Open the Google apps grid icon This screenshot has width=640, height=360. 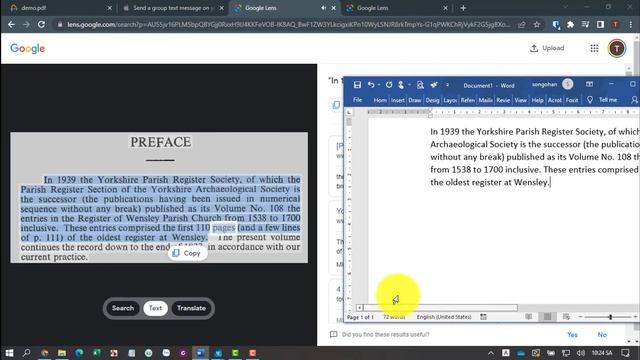594,48
